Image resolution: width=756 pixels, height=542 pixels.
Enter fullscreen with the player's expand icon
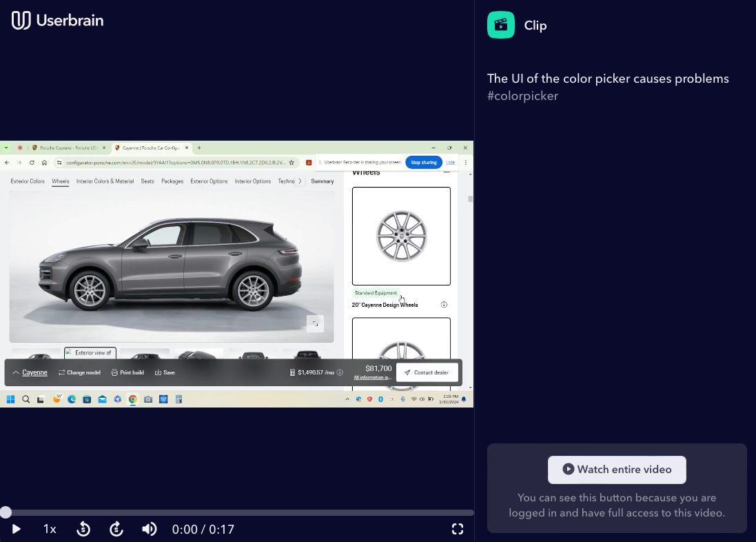(x=458, y=529)
